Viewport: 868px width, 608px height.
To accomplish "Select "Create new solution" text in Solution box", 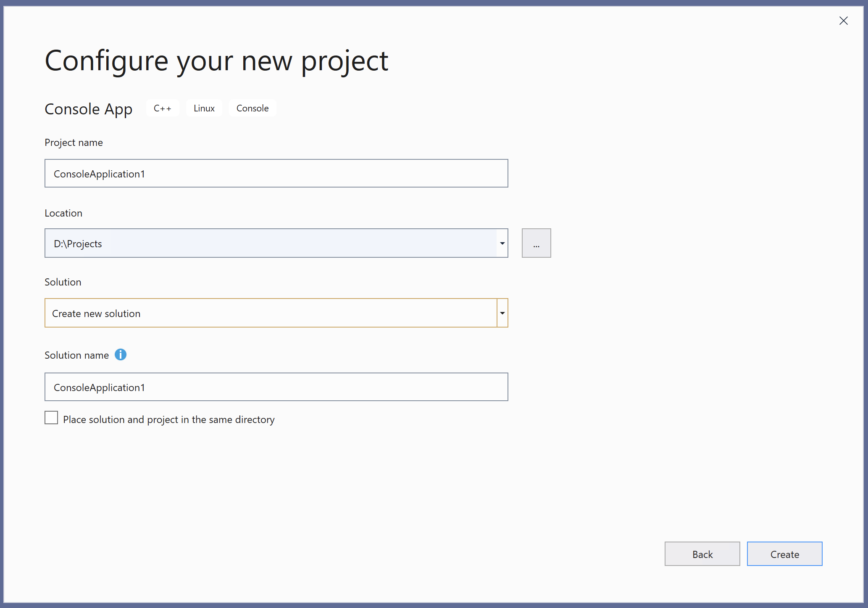I will coord(96,313).
